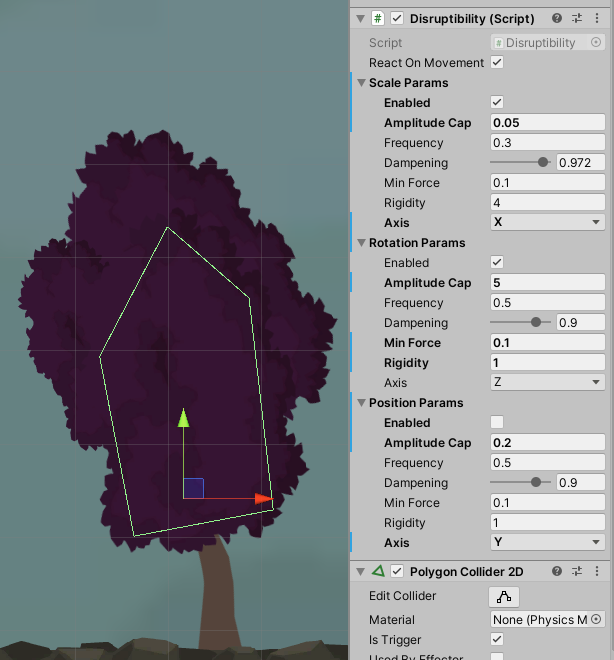Open presets for Disruptibility script component

[577, 18]
